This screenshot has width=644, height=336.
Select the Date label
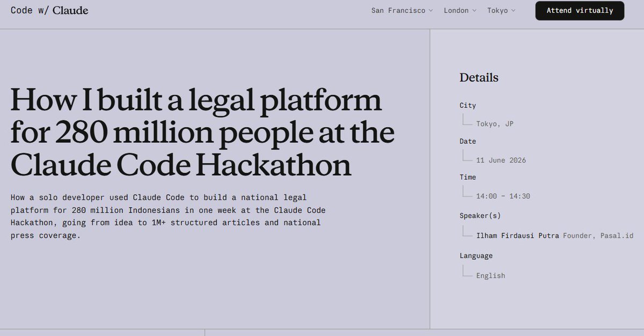pyautogui.click(x=467, y=141)
